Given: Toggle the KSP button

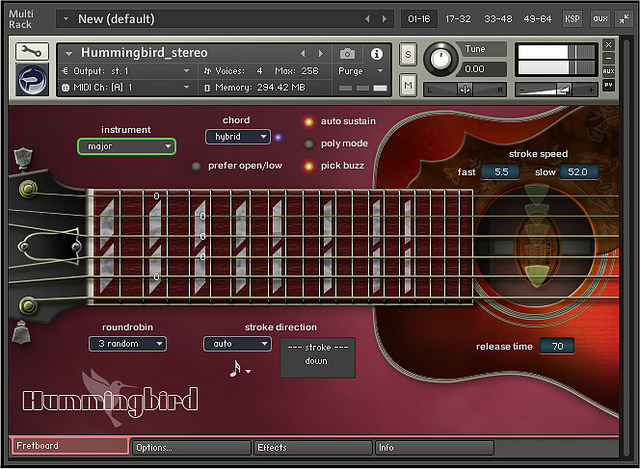Looking at the screenshot, I should click(572, 19).
